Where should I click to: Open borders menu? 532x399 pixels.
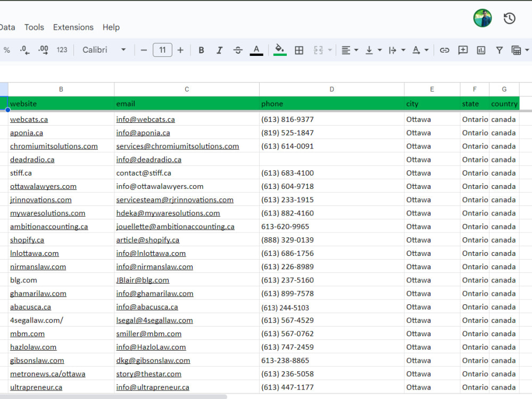point(299,50)
